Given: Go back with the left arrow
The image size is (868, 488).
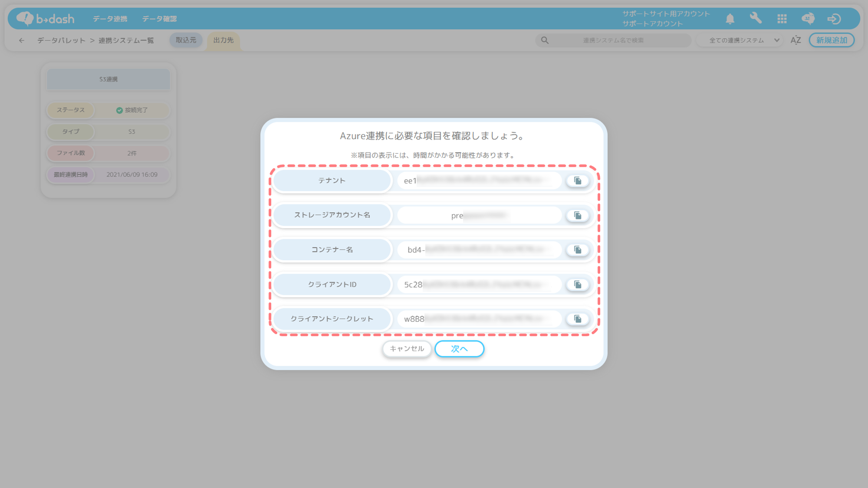Looking at the screenshot, I should (x=22, y=40).
